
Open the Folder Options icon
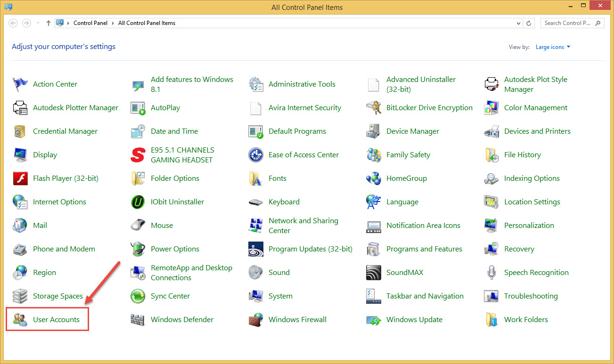[138, 178]
